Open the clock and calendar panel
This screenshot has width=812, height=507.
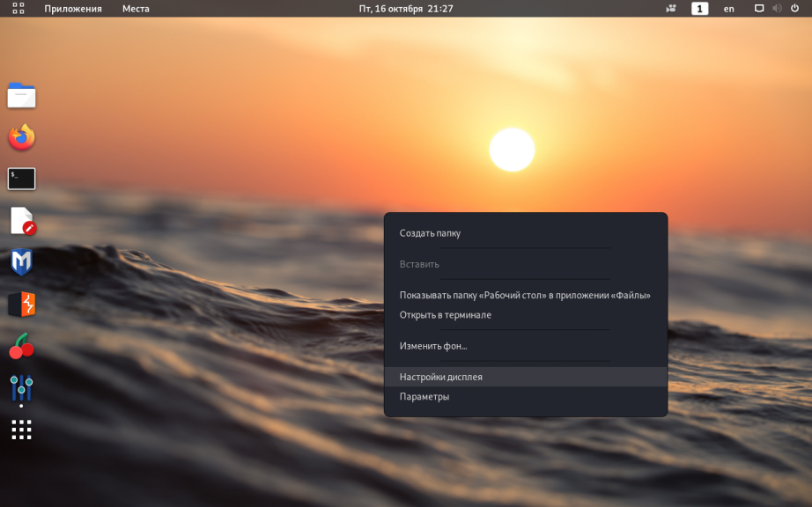(x=406, y=9)
